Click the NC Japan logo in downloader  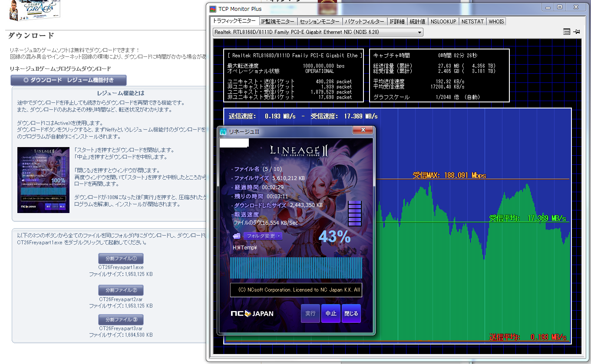(252, 314)
